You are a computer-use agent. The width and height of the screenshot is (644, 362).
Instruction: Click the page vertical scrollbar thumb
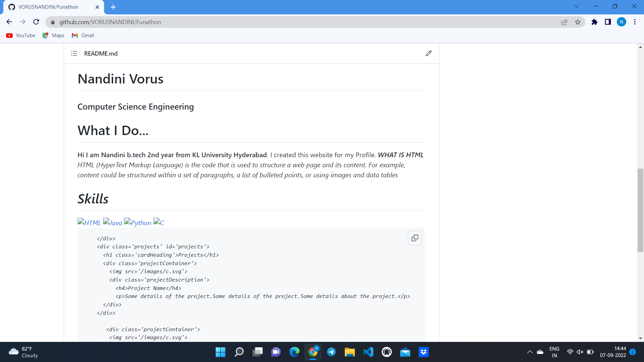pos(640,210)
